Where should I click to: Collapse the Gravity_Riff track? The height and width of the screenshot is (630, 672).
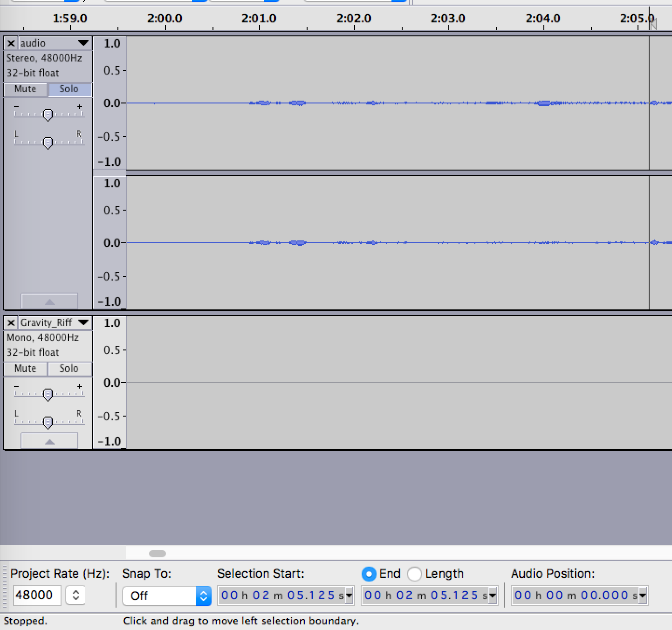49,441
